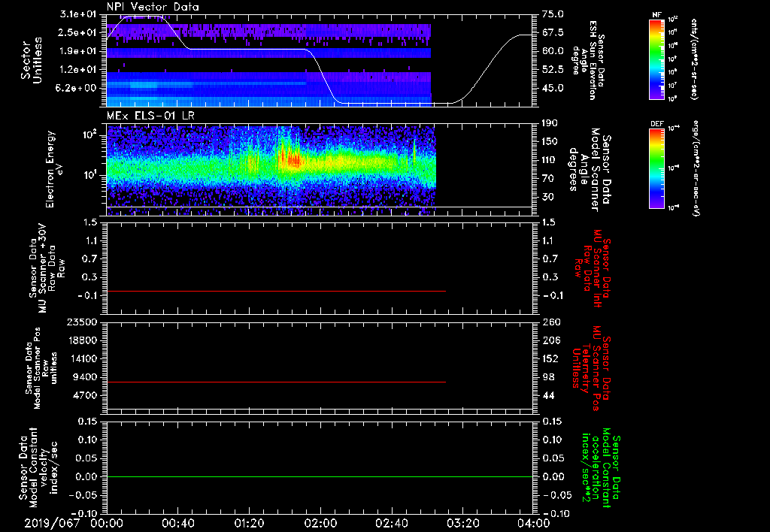Click the "DEF" label above color bar
The image size is (770, 532).
click(x=656, y=124)
